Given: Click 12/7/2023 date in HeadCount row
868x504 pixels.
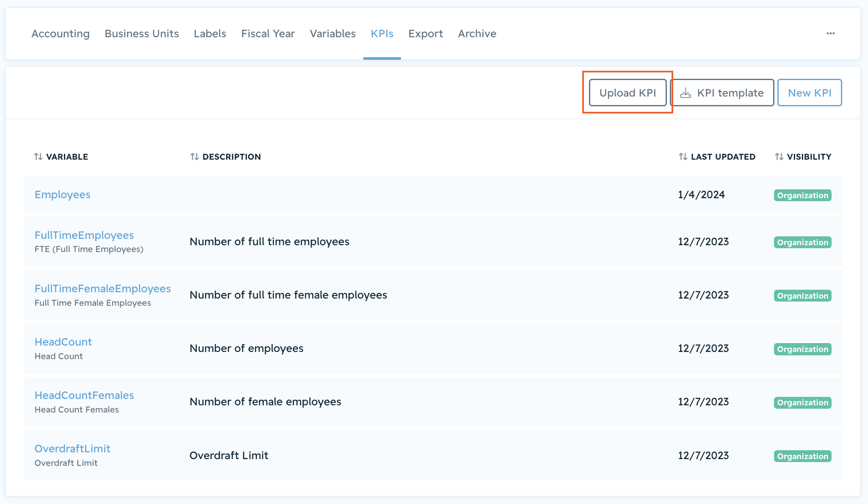Looking at the screenshot, I should (x=703, y=349).
